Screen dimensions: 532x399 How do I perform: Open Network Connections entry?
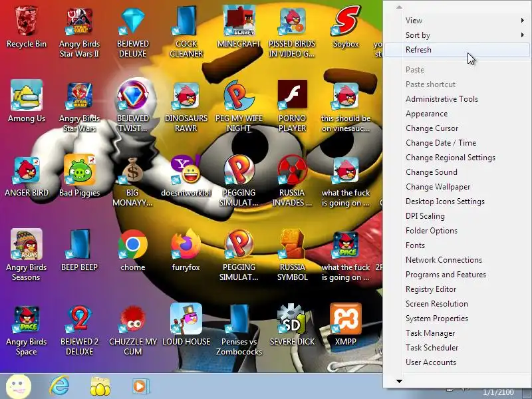tap(458, 259)
